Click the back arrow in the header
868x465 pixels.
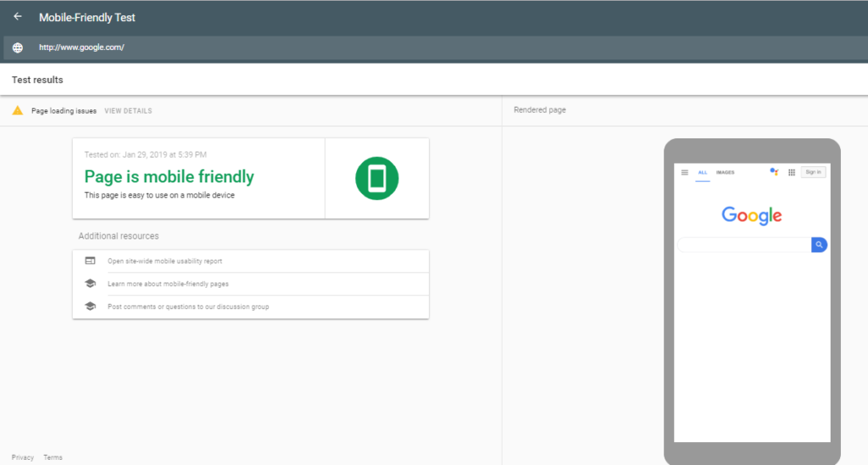(18, 17)
